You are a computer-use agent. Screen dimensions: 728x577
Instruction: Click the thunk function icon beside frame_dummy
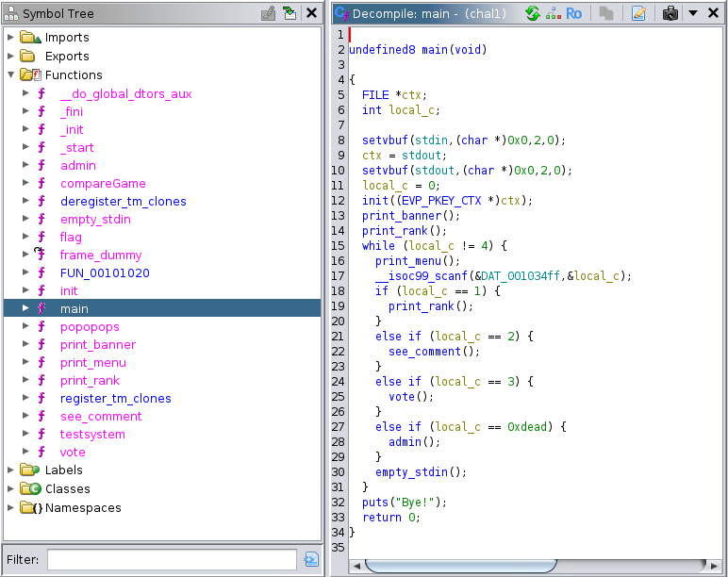(x=41, y=255)
